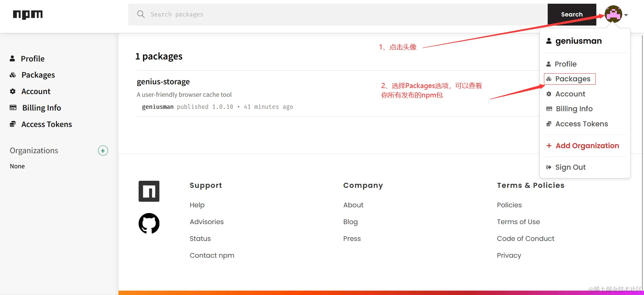
Task: Choose Packages in the avatar dropdown
Action: [573, 79]
